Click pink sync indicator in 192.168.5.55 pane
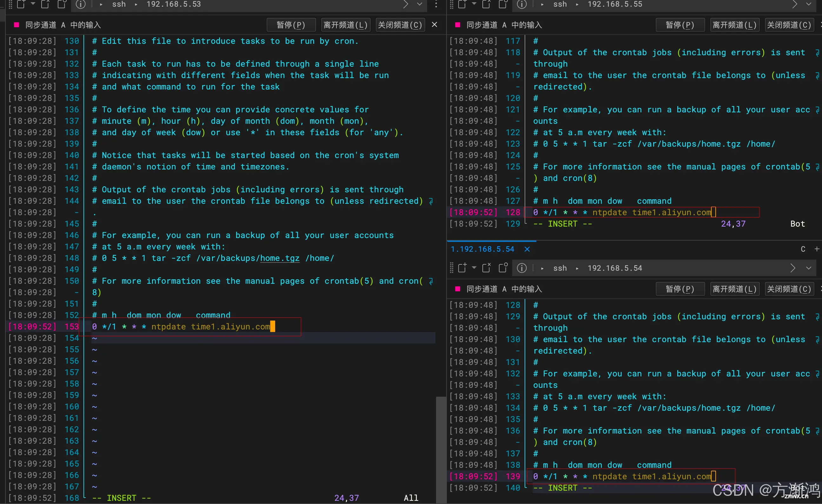 pos(458,25)
